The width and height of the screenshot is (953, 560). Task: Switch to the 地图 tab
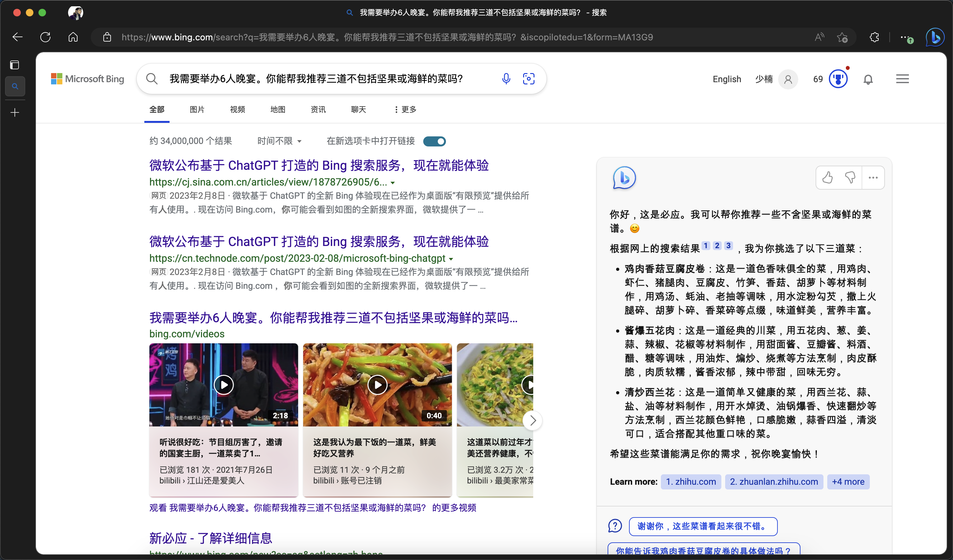278,110
